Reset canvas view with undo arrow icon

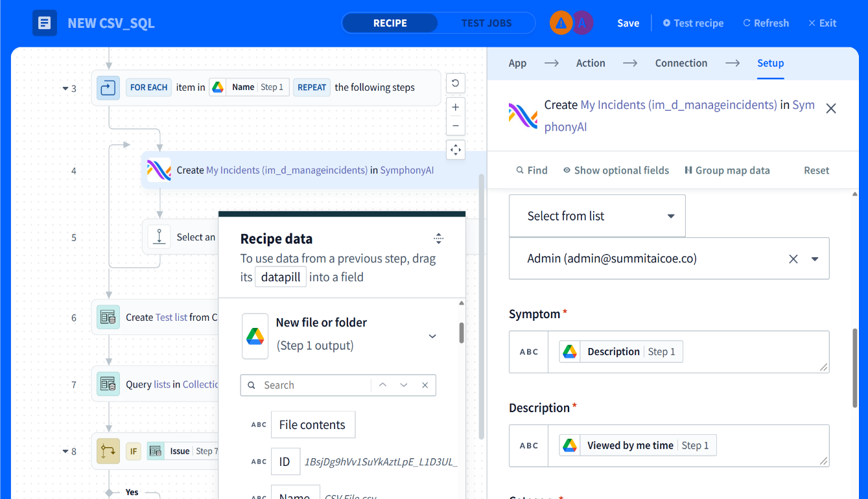(456, 83)
